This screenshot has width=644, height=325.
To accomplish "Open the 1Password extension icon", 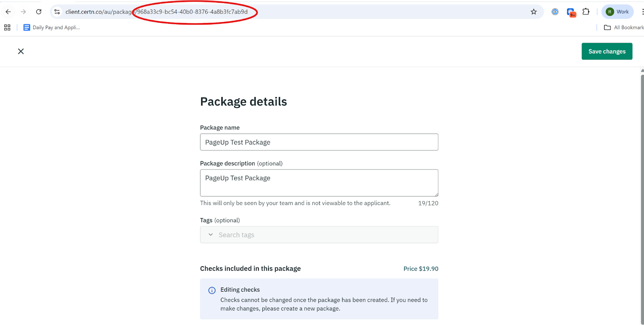I will [x=555, y=12].
